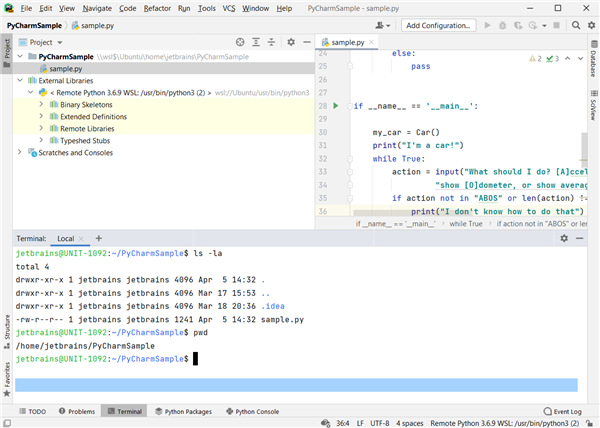Click the tool window quick-access icon bottom-left

coord(7,423)
